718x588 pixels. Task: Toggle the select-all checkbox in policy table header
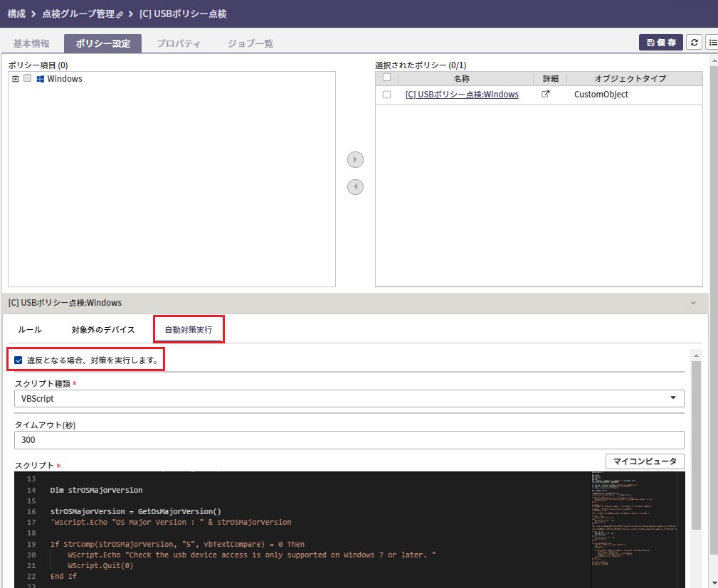tap(386, 77)
